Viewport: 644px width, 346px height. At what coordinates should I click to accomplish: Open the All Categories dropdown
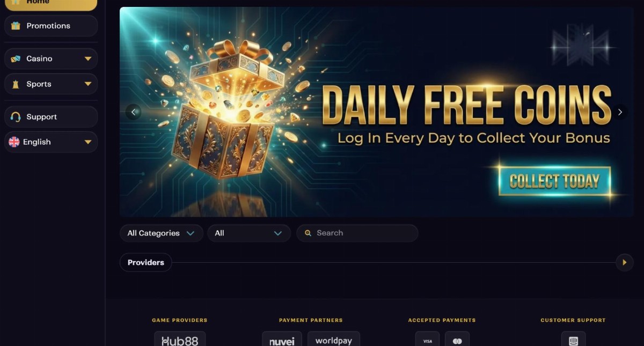click(161, 233)
